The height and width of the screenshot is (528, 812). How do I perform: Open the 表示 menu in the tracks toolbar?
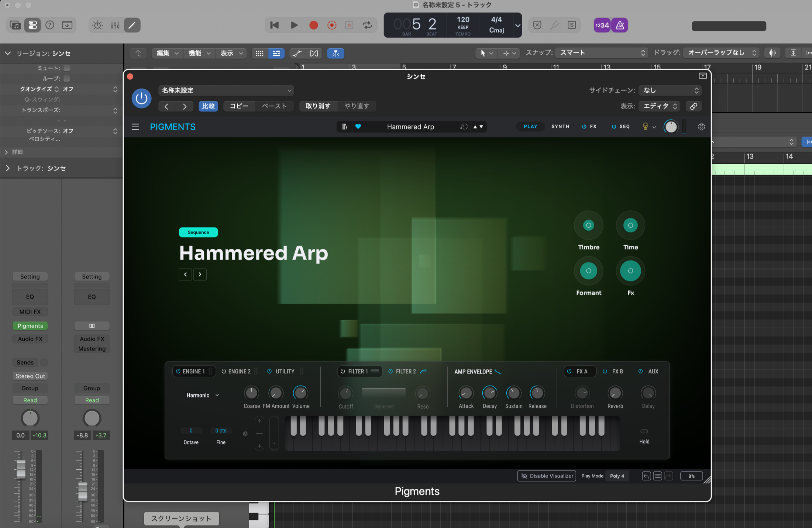[231, 54]
